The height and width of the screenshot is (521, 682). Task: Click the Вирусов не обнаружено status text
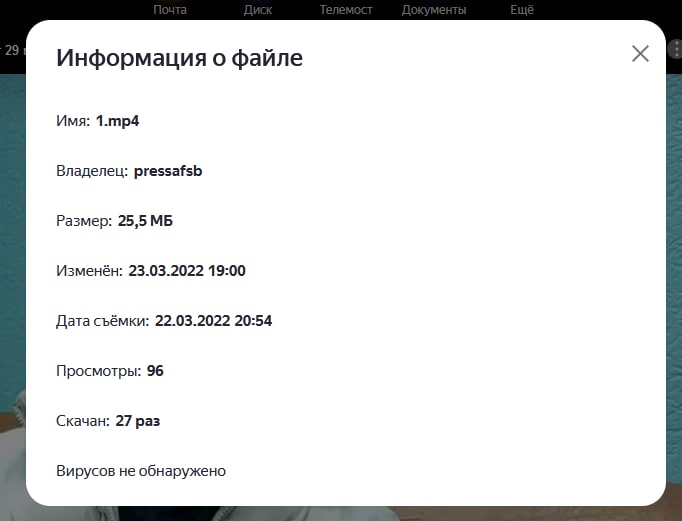coord(141,470)
